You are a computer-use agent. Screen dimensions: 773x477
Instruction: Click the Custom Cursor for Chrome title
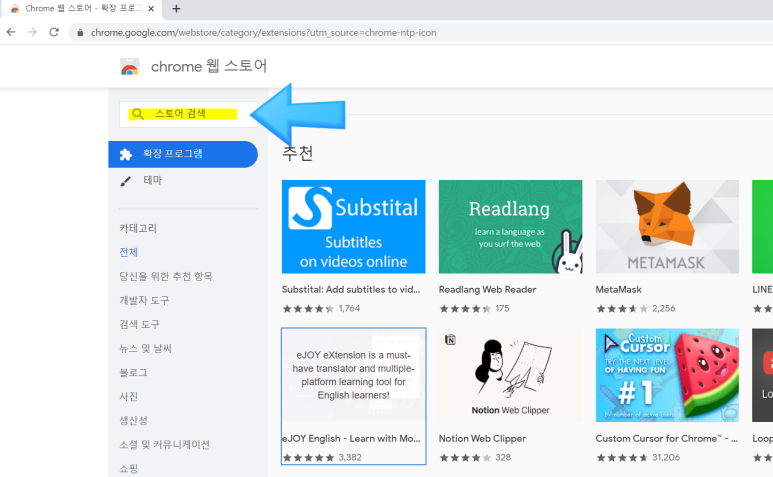click(x=667, y=439)
